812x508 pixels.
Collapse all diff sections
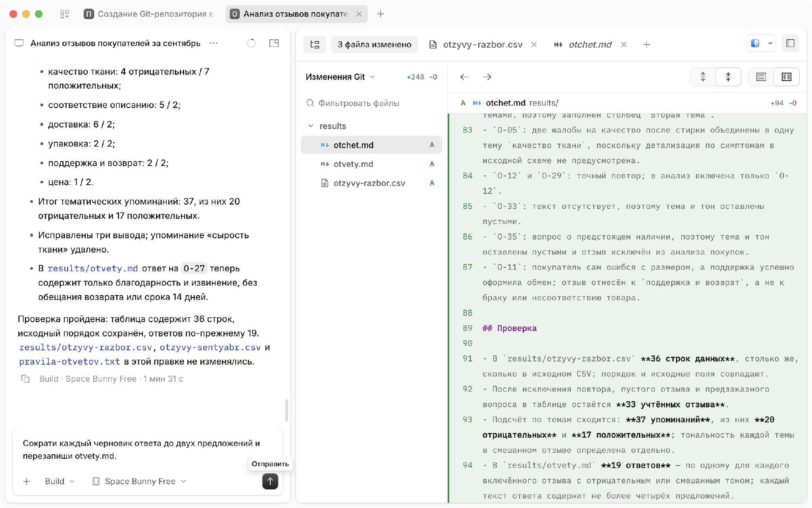pyautogui.click(x=728, y=77)
